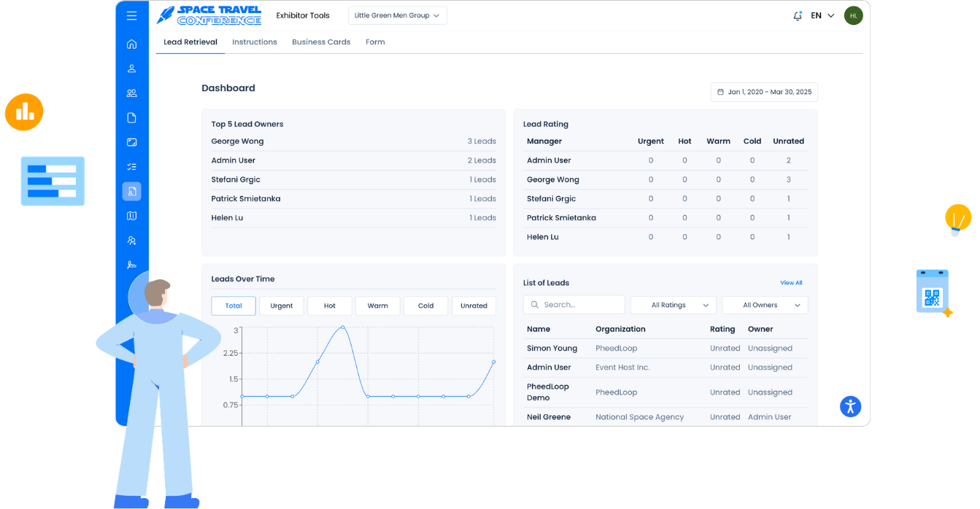Open the document file sidebar icon
Image resolution: width=980 pixels, height=509 pixels.
pyautogui.click(x=131, y=117)
